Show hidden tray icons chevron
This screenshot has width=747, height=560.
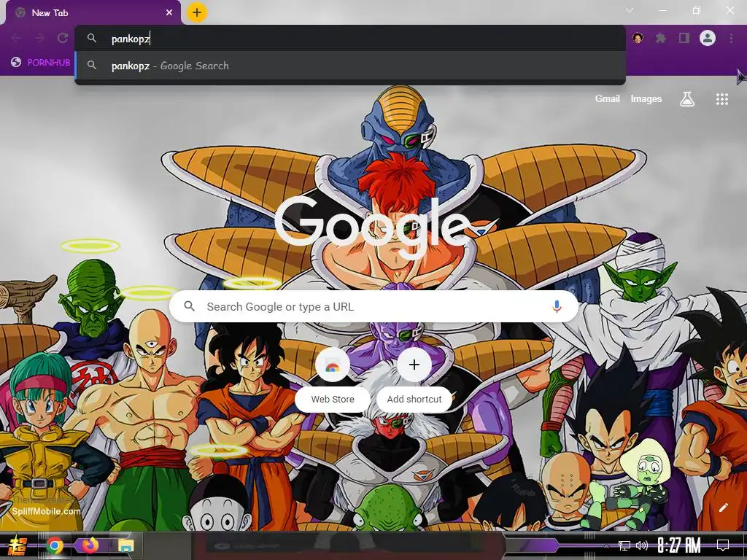[606, 546]
